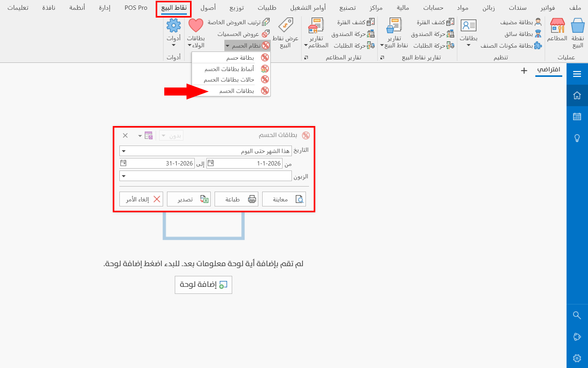Viewport: 588px width, 368px height.
Task: Open the بدون dropdown in dialog header
Action: point(171,135)
